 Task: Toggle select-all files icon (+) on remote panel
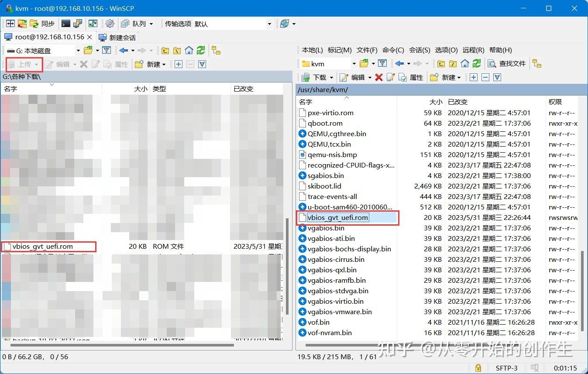tap(475, 78)
